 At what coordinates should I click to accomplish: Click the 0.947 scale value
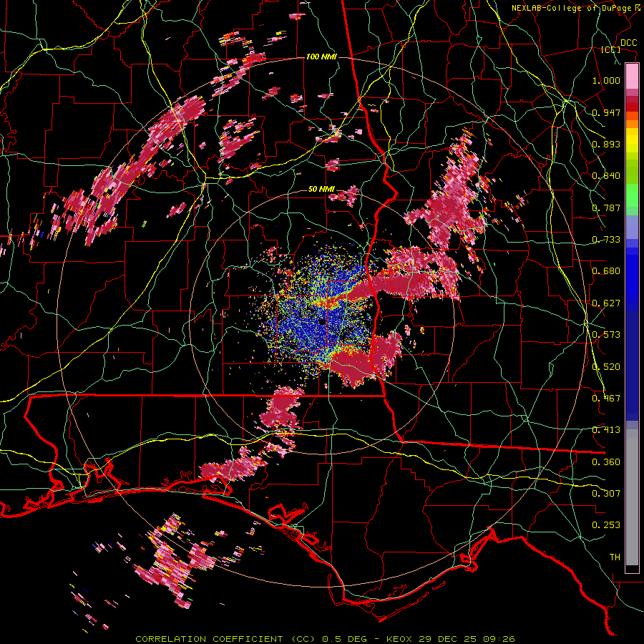pos(606,112)
